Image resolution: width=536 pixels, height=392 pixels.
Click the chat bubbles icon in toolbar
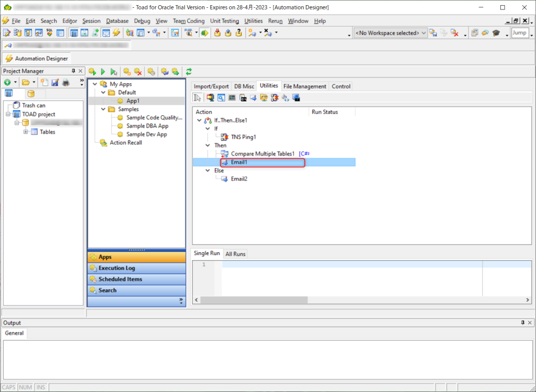tap(485, 33)
